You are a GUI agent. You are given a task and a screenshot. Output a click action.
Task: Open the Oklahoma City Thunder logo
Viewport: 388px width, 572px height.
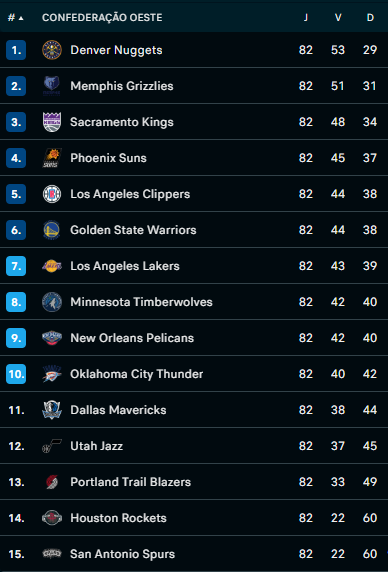[52, 374]
